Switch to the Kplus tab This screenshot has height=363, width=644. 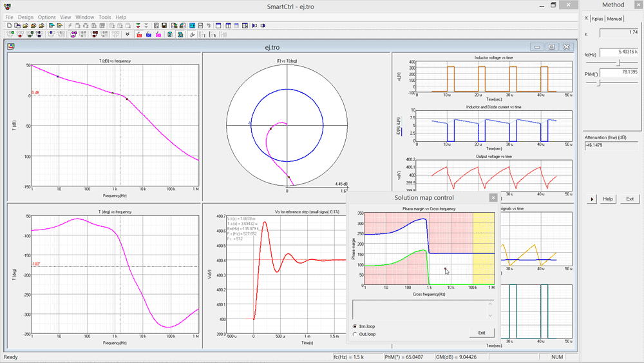pyautogui.click(x=598, y=19)
